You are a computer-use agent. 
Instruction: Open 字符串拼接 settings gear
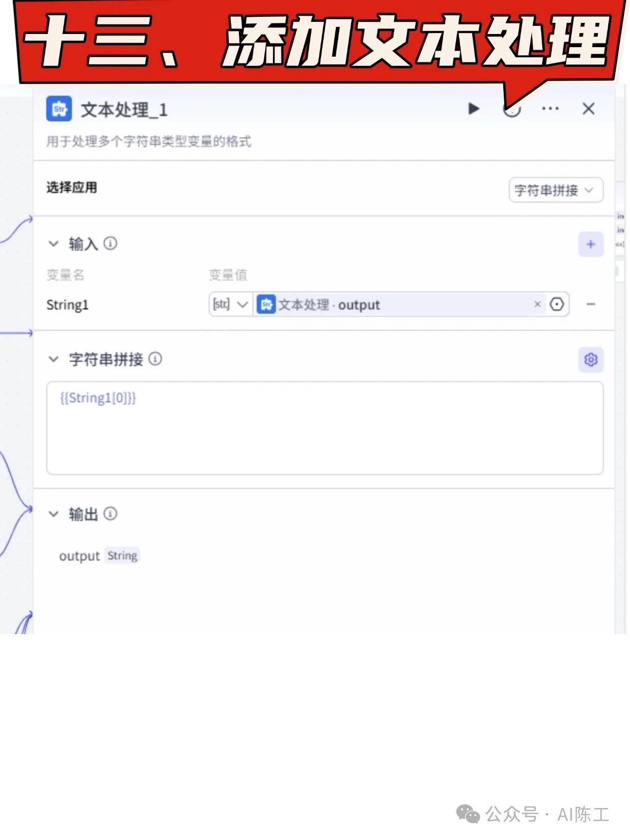590,360
